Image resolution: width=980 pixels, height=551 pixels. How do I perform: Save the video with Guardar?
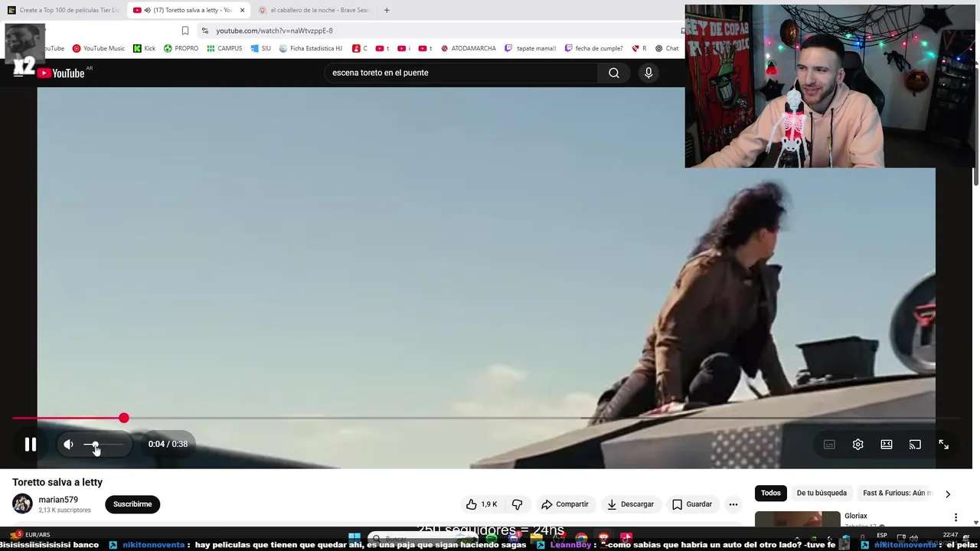pos(692,504)
